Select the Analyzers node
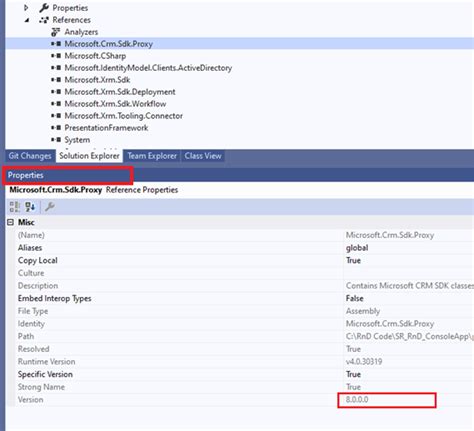The height and width of the screenshot is (431, 474). 81,32
